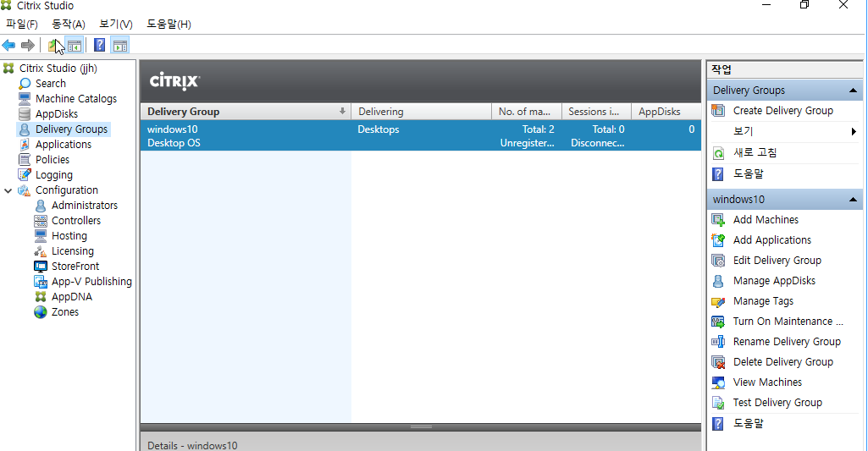The image size is (868, 451).
Task: Click the Licensing icon in tree
Action: (41, 251)
